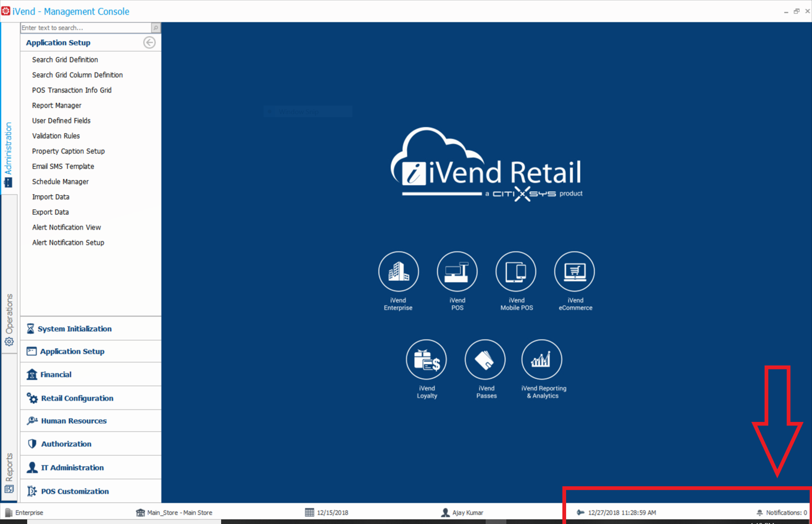Viewport: 812px width, 524px height.
Task: Open the Authorization section
Action: tap(91, 444)
